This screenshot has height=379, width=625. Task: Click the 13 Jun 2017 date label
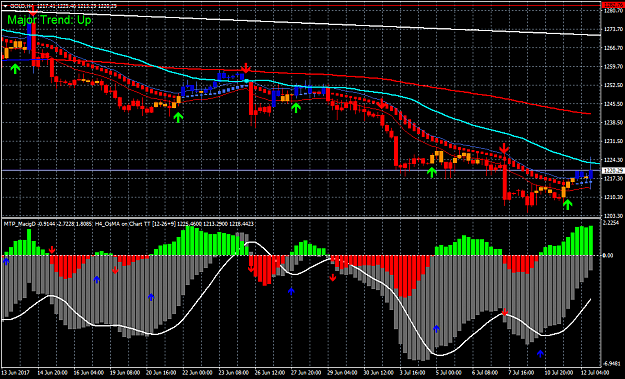16,373
